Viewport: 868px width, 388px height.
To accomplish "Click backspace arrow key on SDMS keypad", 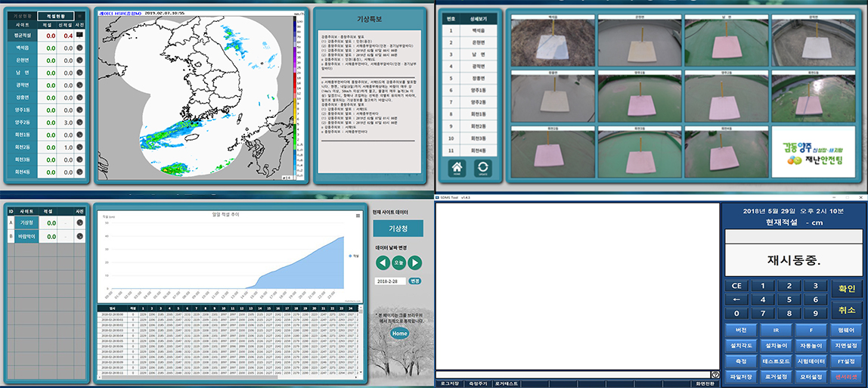I will (x=736, y=300).
